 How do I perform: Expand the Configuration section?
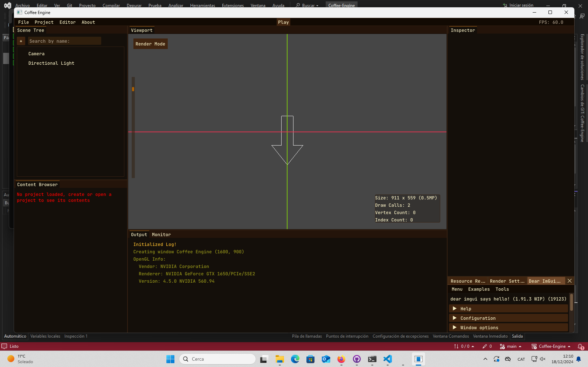508,318
